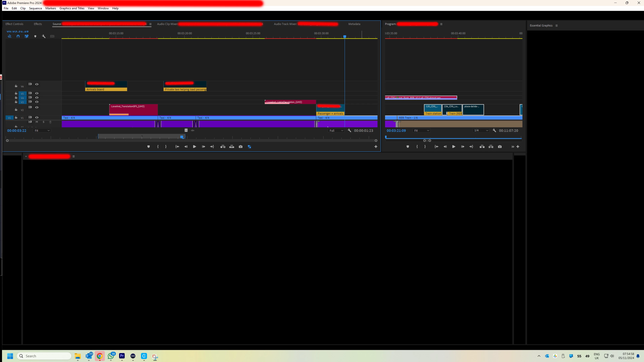Click the timeline wrench settings icon
The height and width of the screenshot is (362, 644).
click(44, 36)
